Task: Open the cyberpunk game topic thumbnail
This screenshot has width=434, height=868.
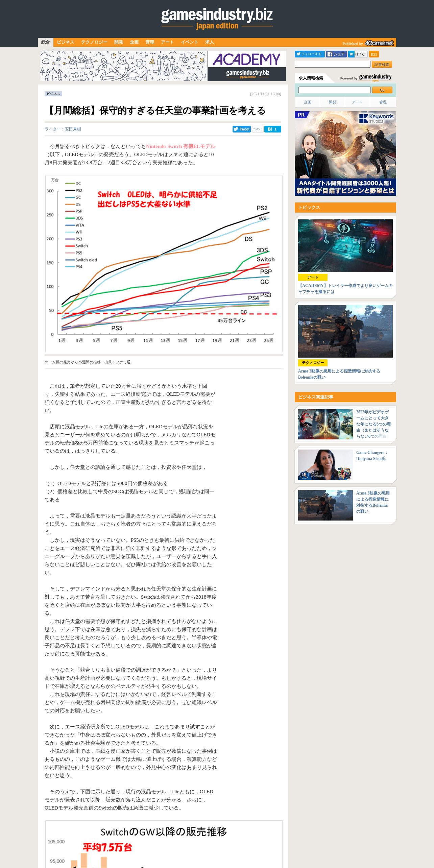Action: coord(345,246)
